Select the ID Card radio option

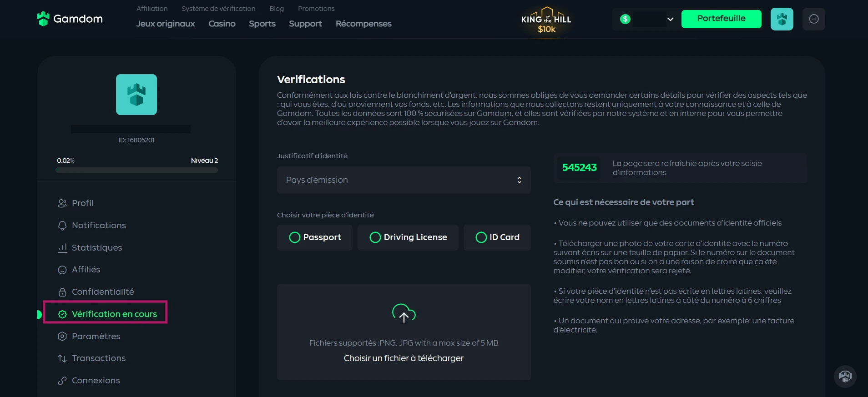coord(497,237)
